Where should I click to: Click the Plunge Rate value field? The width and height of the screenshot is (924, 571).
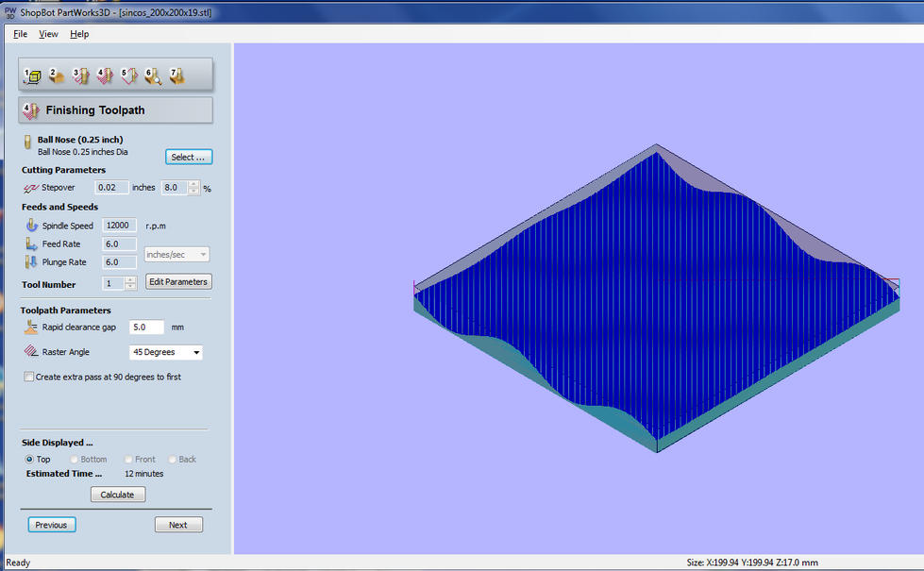(120, 261)
